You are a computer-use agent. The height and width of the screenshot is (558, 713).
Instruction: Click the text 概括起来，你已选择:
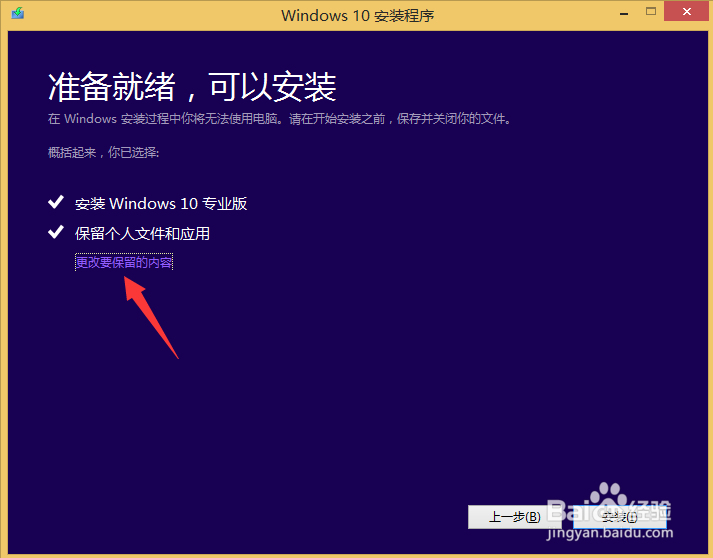(x=104, y=152)
